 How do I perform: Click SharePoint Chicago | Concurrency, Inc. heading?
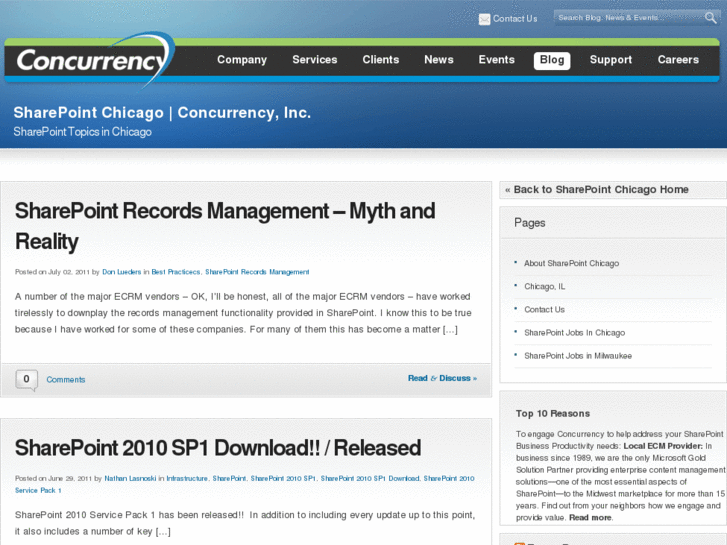[162, 113]
